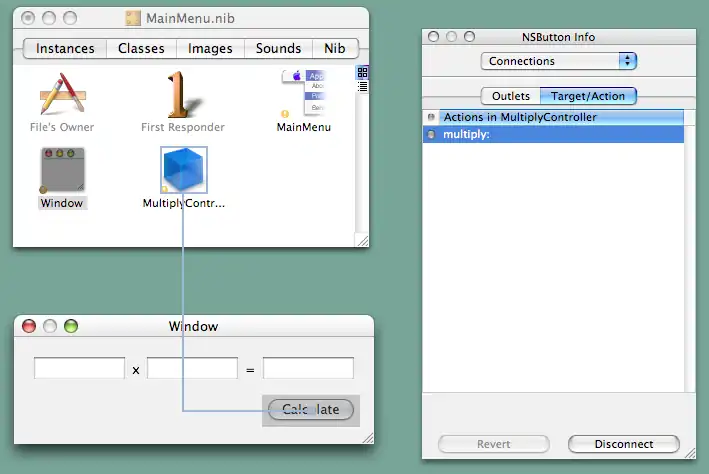Click the MainMenu.nib title bar document icon

coord(134,19)
